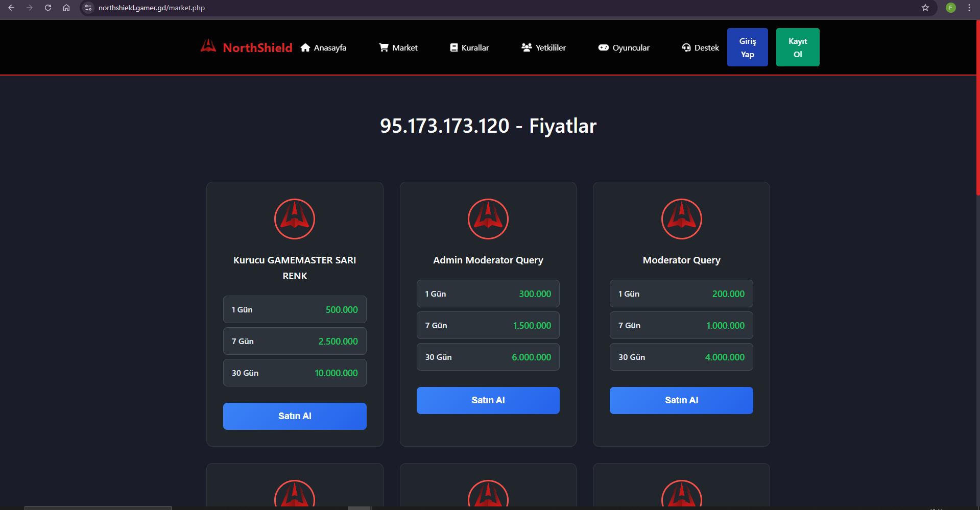Screen dimensions: 980x510
Task: Click Satın Al under Kurucu GAMEMASTER SARI RENK
Action: coord(295,416)
